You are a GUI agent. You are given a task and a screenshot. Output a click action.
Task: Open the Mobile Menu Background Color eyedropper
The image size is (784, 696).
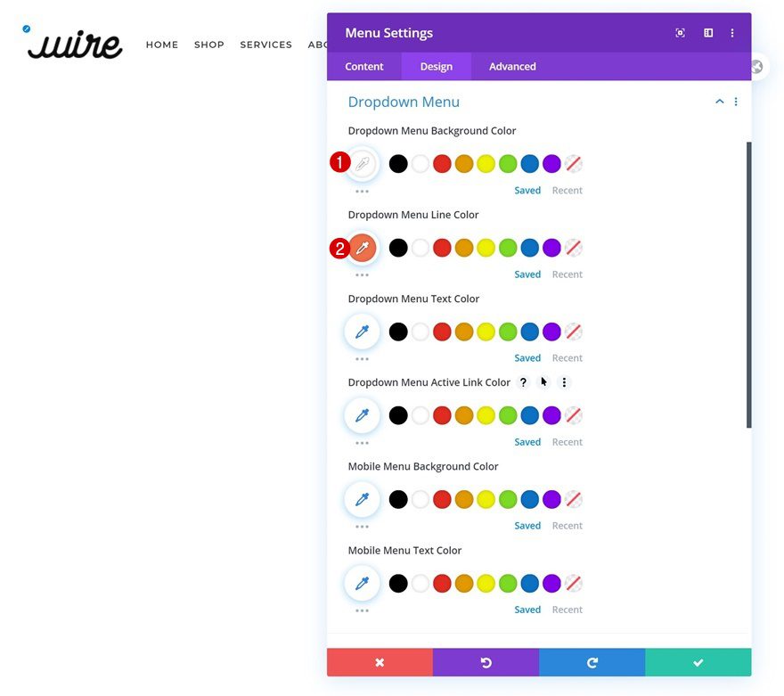(x=362, y=498)
